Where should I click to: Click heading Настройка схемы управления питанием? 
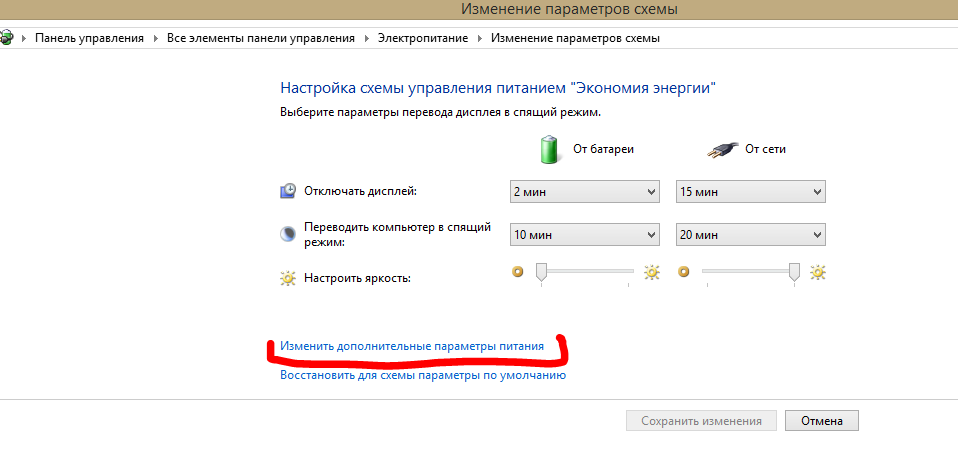point(497,87)
